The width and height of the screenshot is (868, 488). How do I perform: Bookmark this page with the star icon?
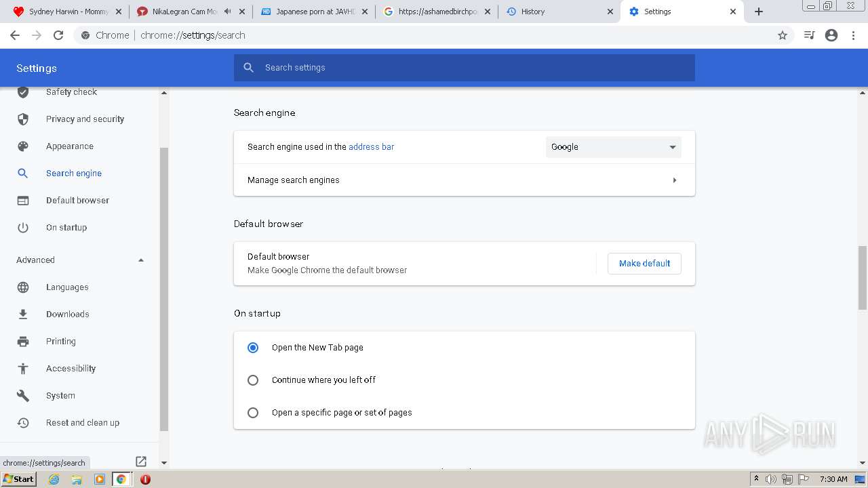click(783, 35)
